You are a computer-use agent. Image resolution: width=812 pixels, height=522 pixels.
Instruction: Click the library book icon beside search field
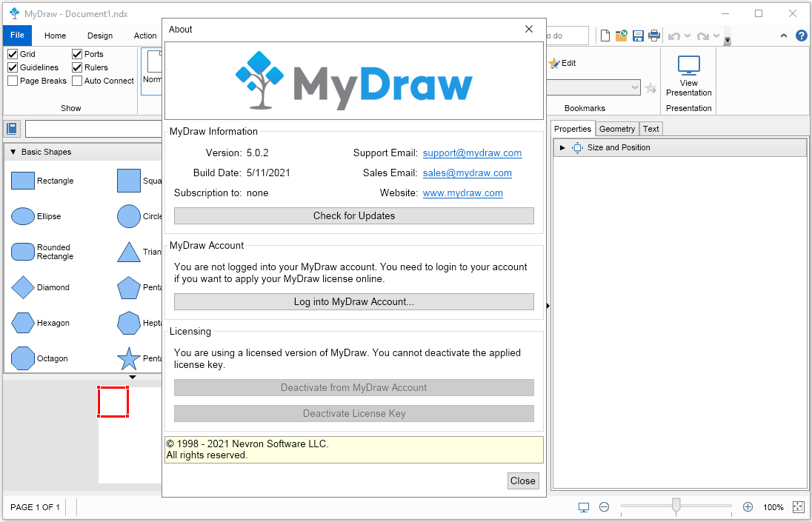click(x=12, y=128)
